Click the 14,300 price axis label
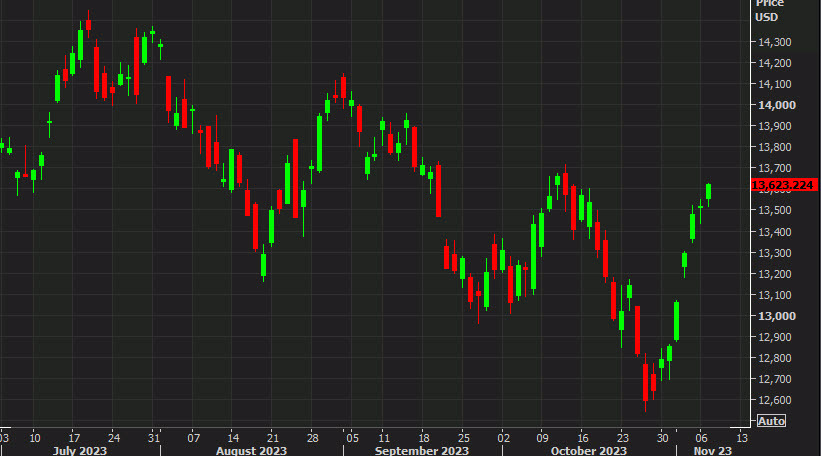This screenshot has height=456, width=821. (774, 42)
